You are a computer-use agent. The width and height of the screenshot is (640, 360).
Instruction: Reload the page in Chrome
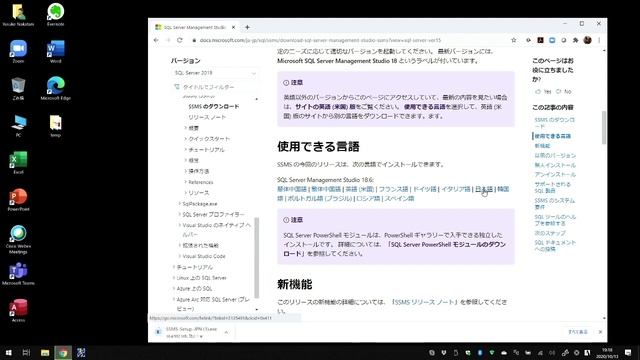point(180,40)
